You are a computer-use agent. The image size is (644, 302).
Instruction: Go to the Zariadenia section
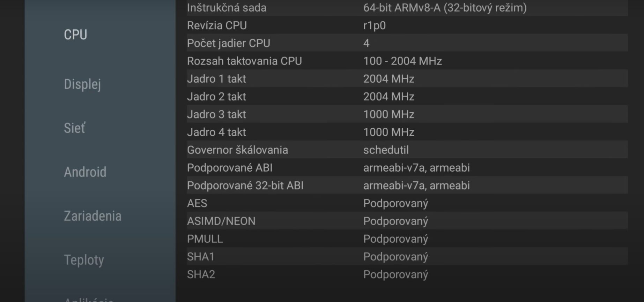pyautogui.click(x=92, y=216)
